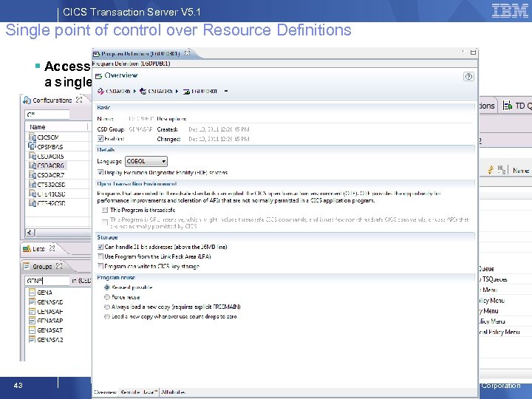The width and height of the screenshot is (532, 399).
Task: Select Reuse if possible radio button
Action: click(107, 287)
